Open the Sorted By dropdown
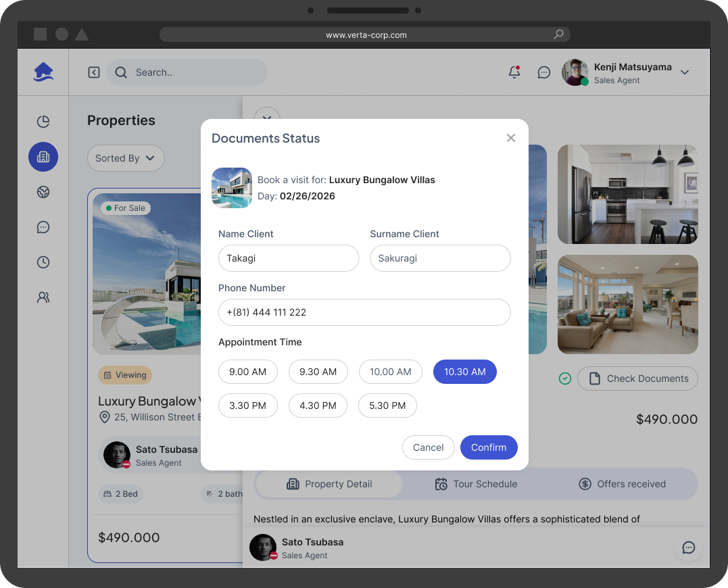Image resolution: width=728 pixels, height=588 pixels. 126,158
